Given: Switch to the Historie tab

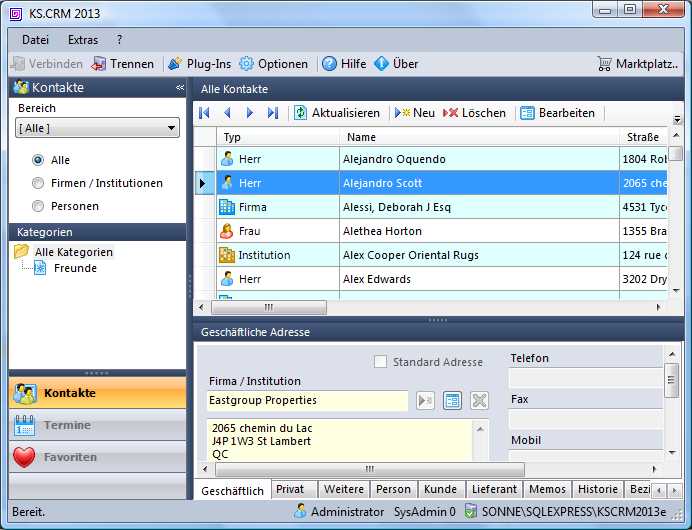Looking at the screenshot, I should click(x=598, y=489).
